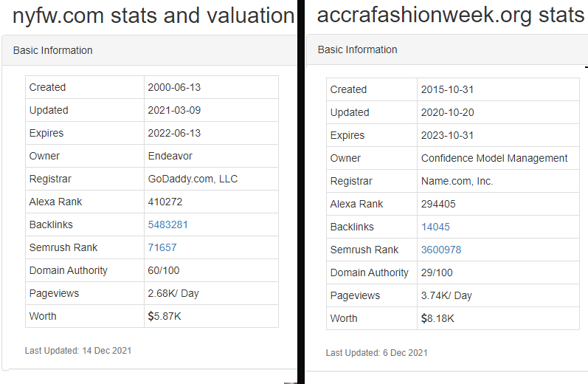
Task: Click the Last Updated: 14 Dec 2021 text
Action: [78, 351]
